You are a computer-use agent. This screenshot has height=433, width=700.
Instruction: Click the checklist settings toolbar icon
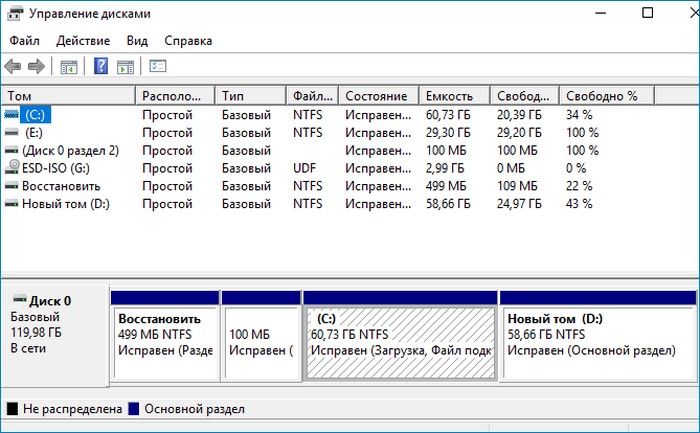(x=158, y=67)
